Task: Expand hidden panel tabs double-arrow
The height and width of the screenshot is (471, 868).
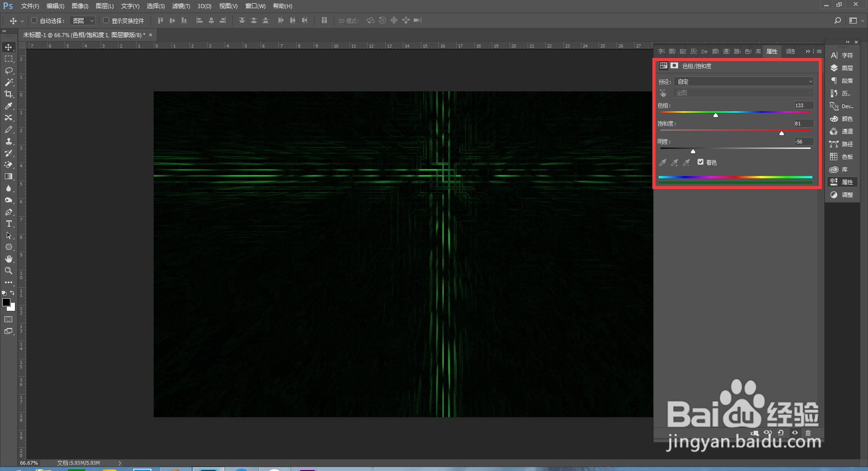Action: click(808, 52)
